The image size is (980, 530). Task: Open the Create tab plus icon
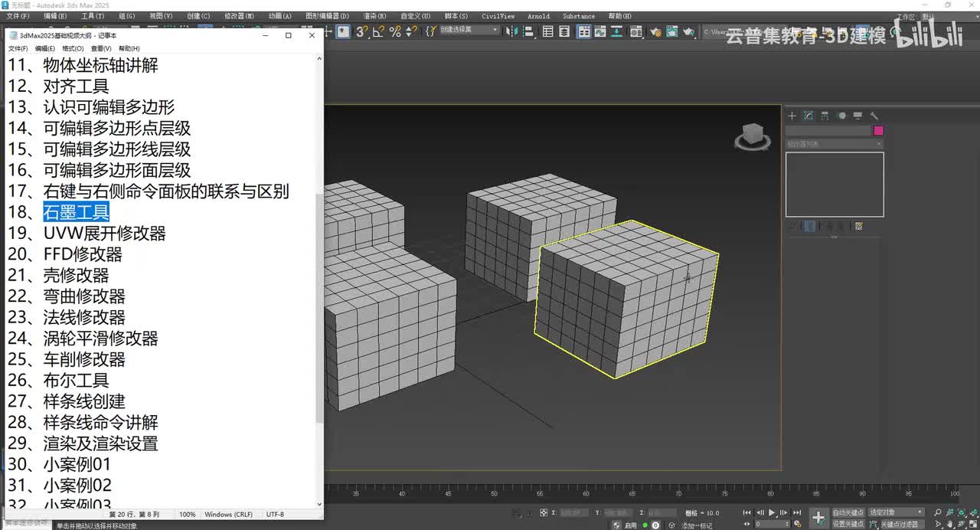(792, 116)
